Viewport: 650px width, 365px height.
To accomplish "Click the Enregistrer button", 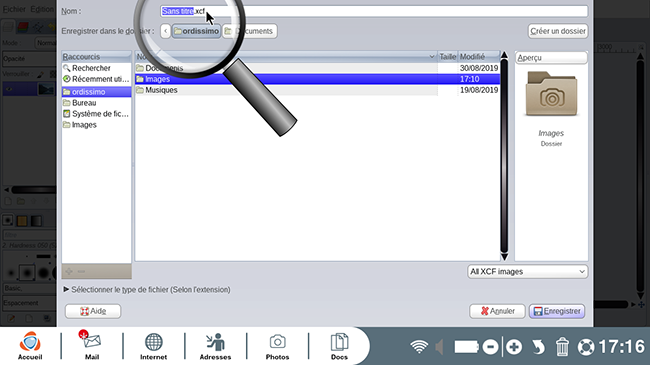I will (557, 311).
